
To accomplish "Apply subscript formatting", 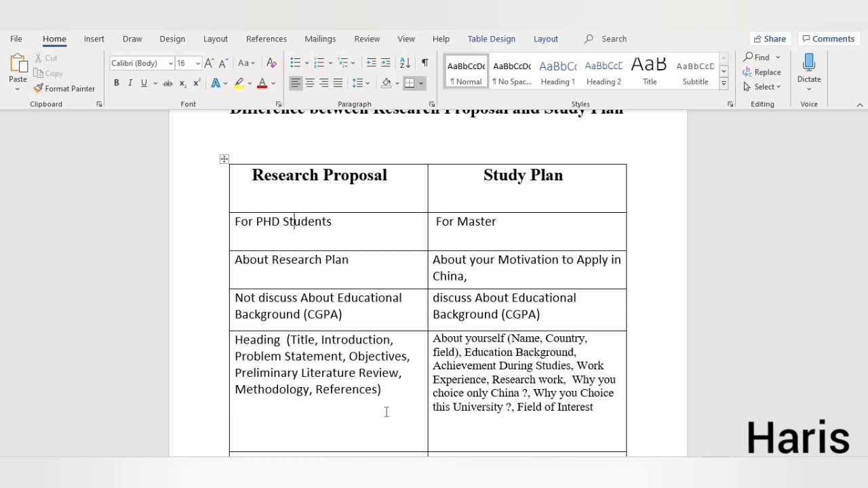I will pos(182,83).
